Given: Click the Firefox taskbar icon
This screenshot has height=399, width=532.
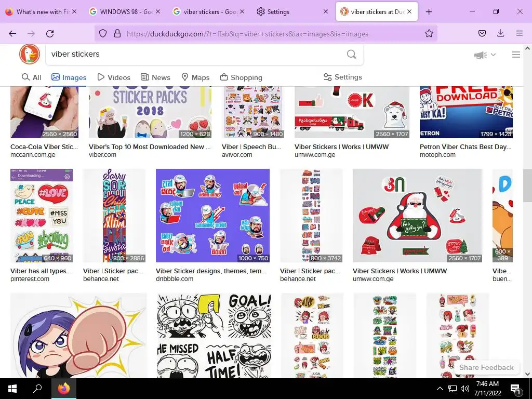Looking at the screenshot, I should 63,389.
